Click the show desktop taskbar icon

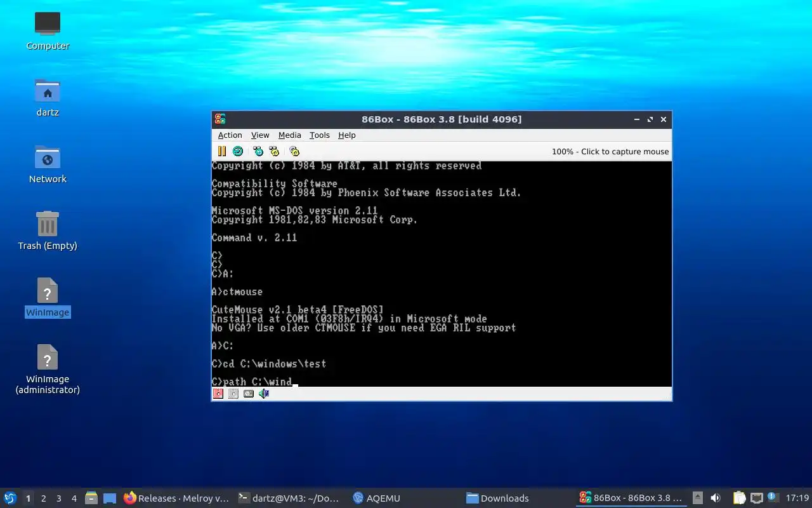110,498
